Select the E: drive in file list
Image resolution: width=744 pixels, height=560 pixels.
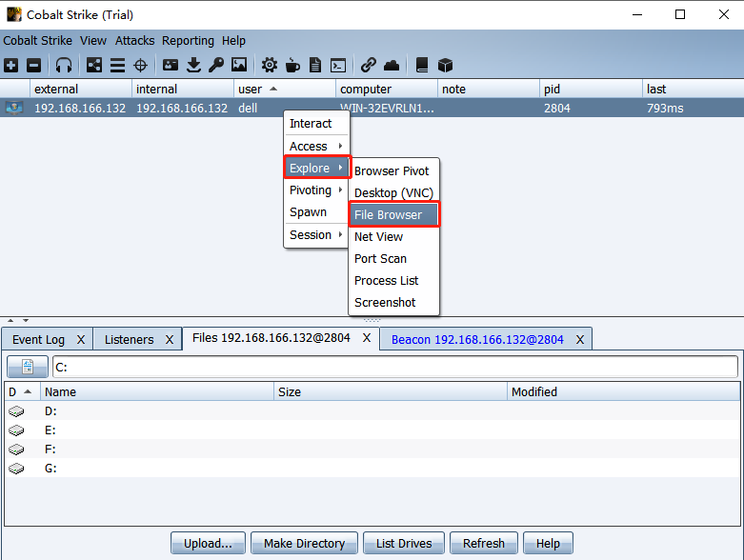pyautogui.click(x=50, y=430)
